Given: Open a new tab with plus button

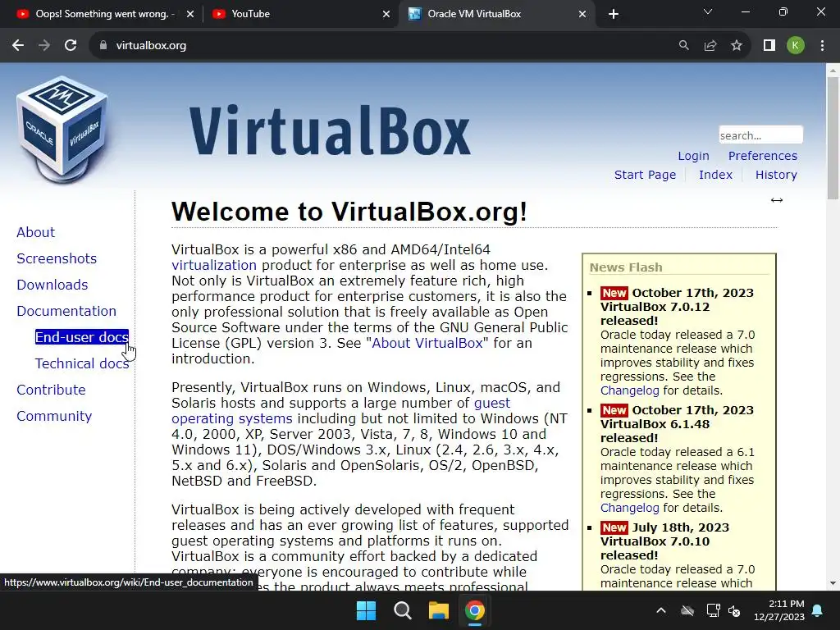Looking at the screenshot, I should point(614,14).
